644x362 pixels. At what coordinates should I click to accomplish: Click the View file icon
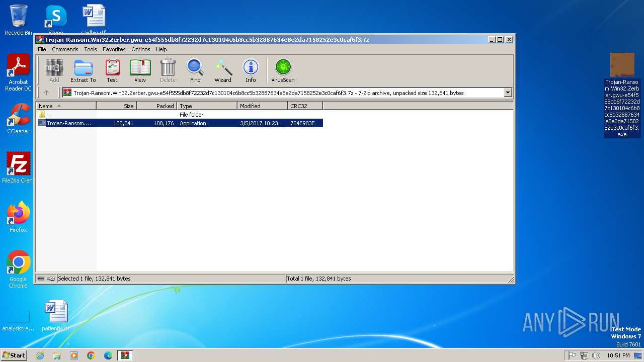[x=140, y=70]
